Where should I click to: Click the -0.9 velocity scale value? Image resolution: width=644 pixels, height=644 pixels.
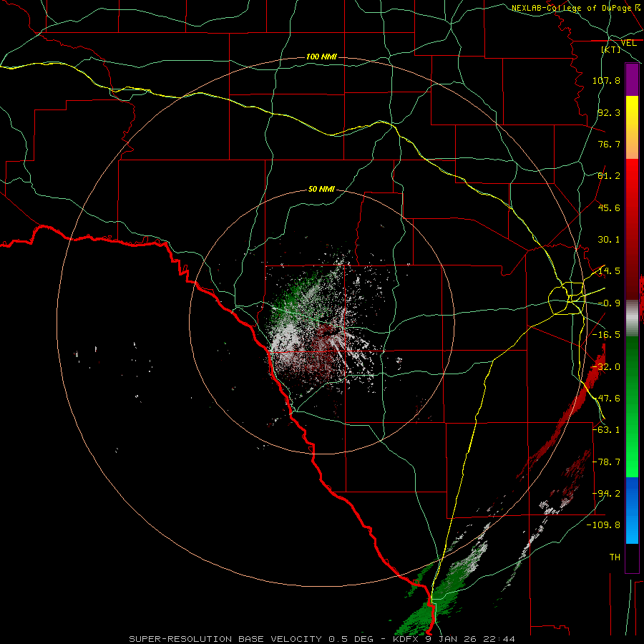point(609,303)
